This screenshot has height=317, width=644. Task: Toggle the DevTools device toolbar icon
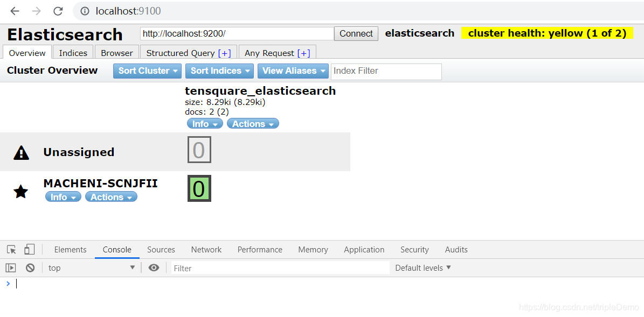29,249
